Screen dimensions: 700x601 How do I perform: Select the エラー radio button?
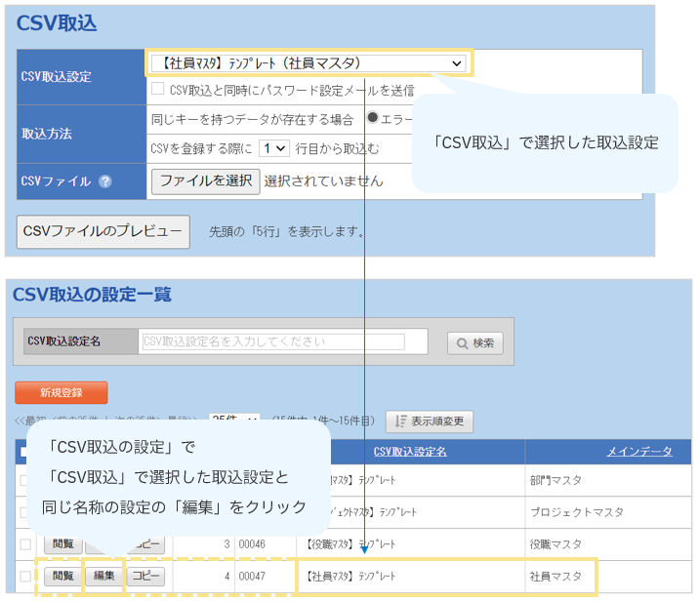[x=373, y=119]
